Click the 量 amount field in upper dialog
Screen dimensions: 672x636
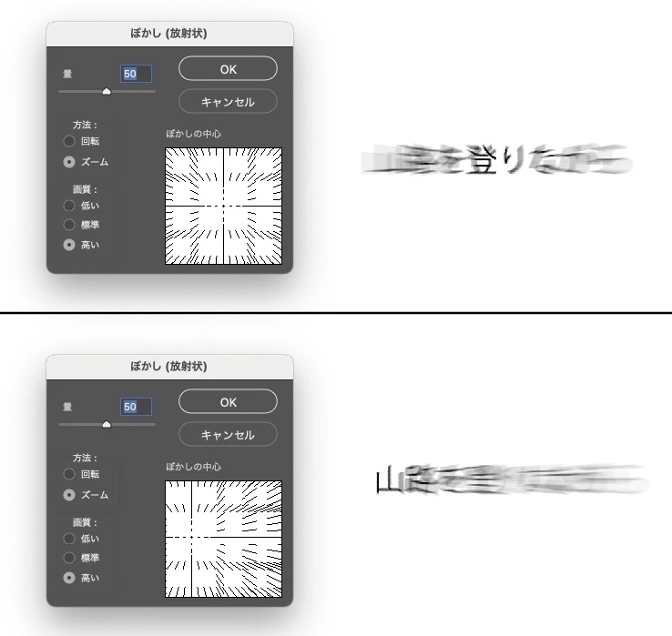click(136, 74)
